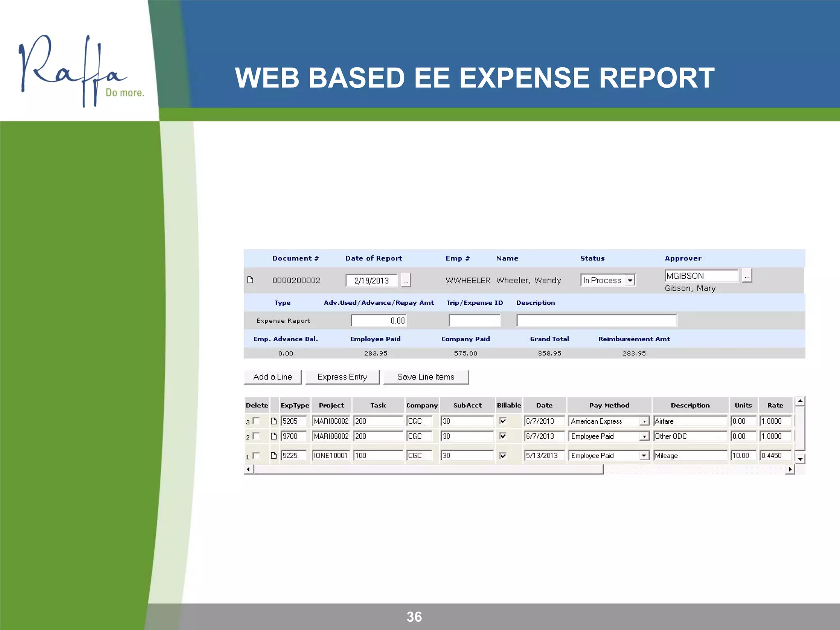Check the Delete box for row 2

pyautogui.click(x=256, y=436)
